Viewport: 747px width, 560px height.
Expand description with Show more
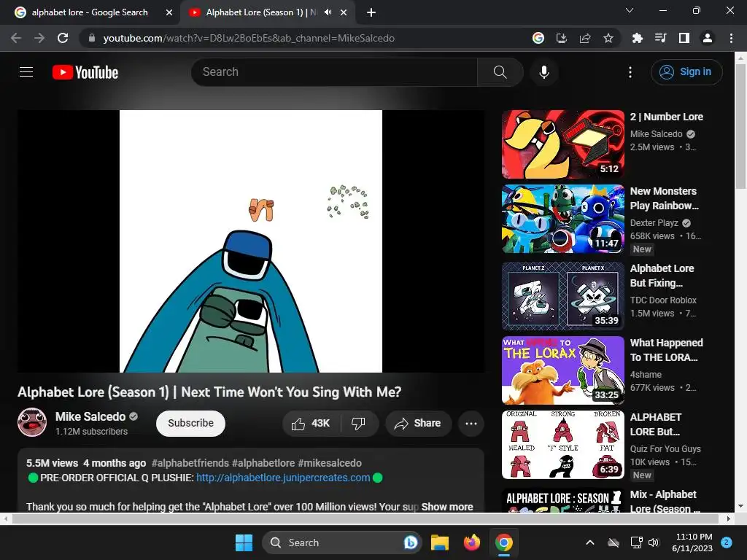pyautogui.click(x=447, y=507)
